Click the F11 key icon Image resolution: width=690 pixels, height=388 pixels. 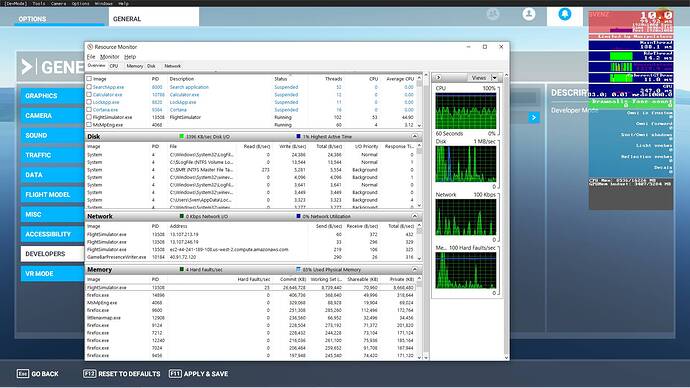175,373
